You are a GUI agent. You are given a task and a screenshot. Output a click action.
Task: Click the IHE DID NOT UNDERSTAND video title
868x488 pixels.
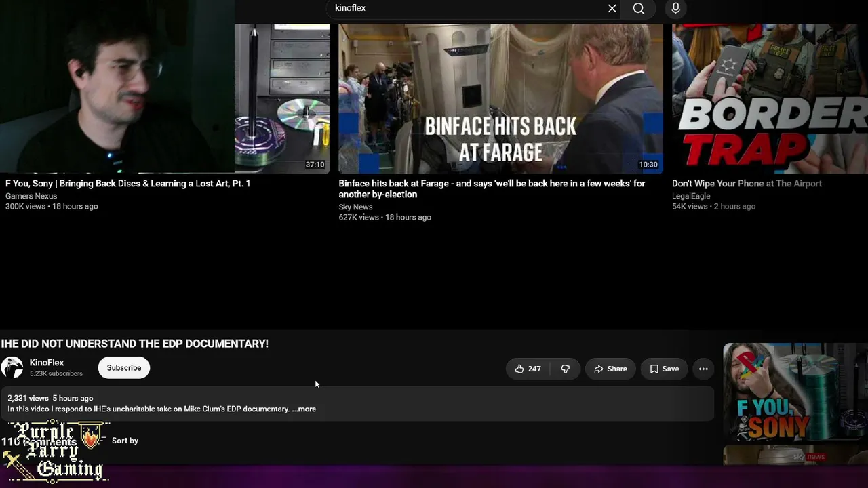click(135, 344)
